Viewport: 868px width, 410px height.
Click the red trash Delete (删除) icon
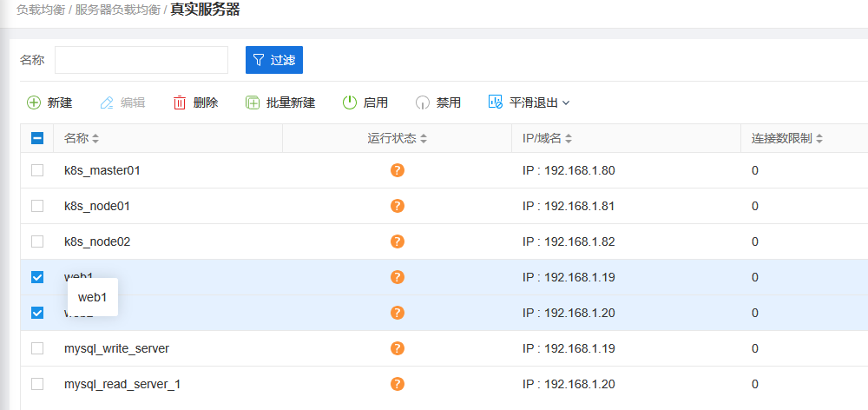[x=180, y=102]
